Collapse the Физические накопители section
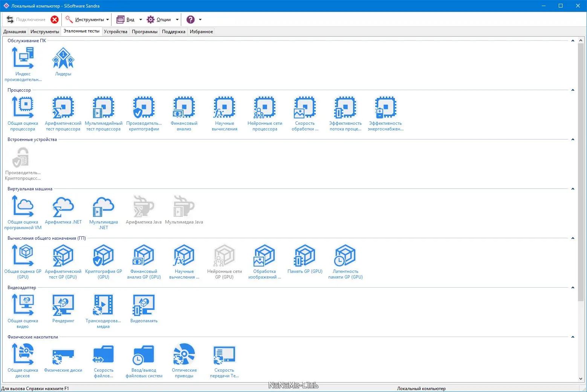 pos(573,337)
